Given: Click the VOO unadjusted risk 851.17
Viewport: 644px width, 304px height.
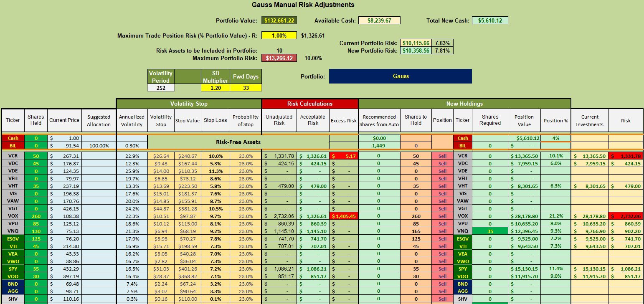Looking at the screenshot, I should tap(279, 276).
